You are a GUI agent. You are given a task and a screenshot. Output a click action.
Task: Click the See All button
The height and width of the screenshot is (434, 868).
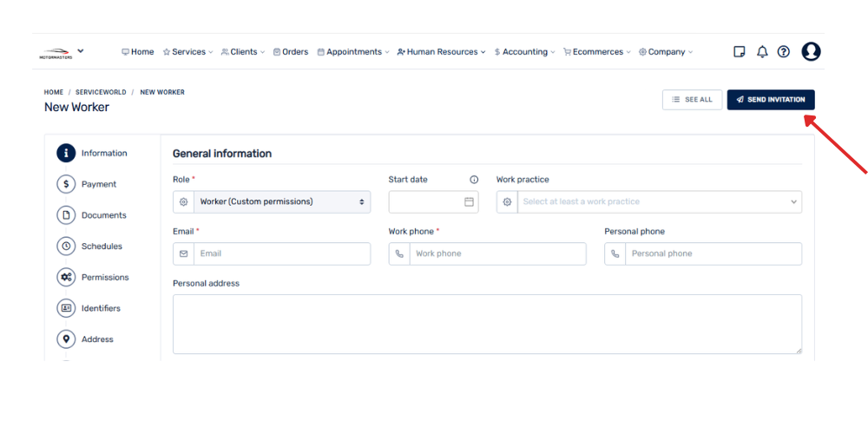(x=692, y=100)
